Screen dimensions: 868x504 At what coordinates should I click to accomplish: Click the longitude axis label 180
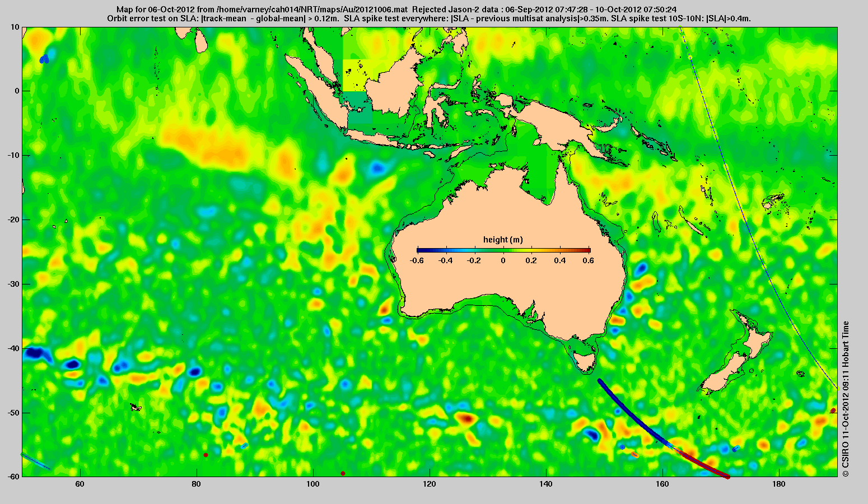(x=779, y=483)
